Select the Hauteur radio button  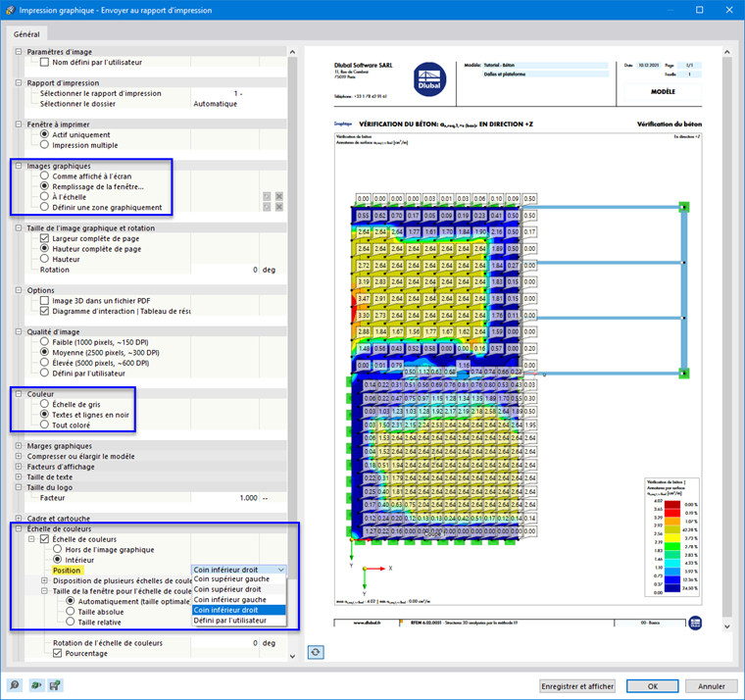pyautogui.click(x=44, y=259)
